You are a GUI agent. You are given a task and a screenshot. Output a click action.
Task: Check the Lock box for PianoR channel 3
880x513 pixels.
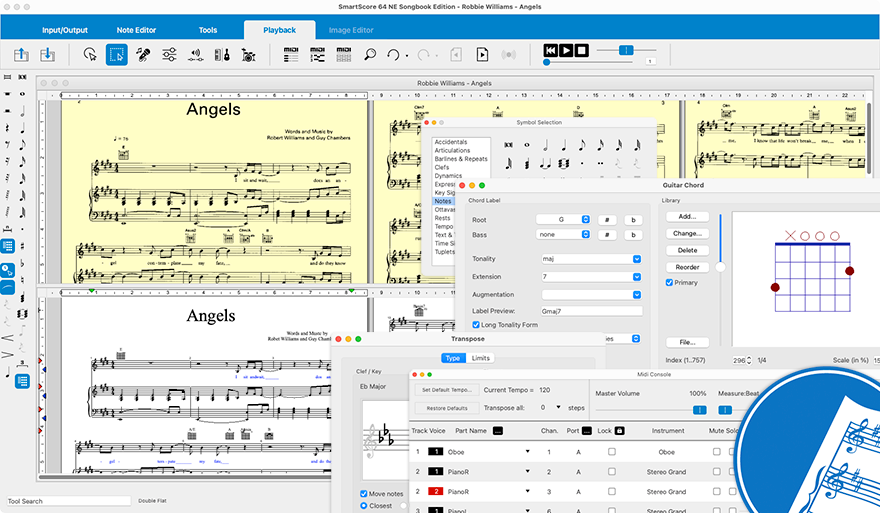tap(612, 491)
